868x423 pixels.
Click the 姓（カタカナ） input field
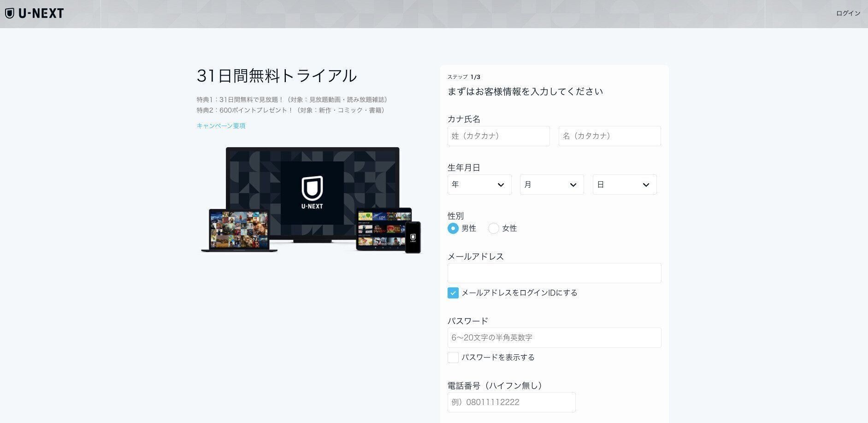498,136
